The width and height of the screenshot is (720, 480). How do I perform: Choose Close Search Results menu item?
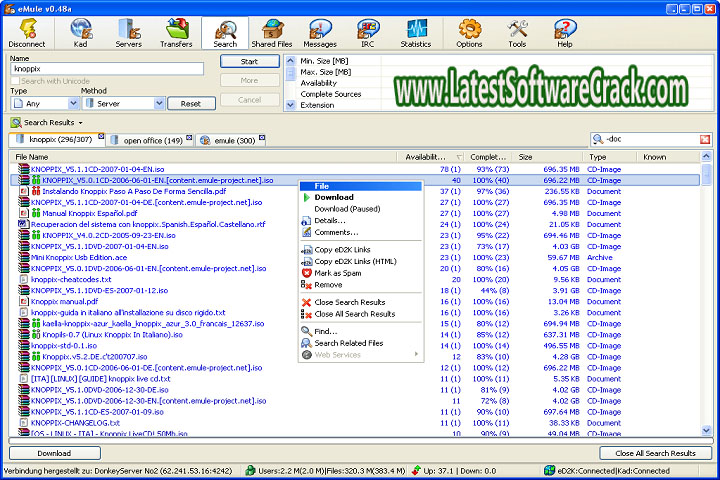tap(360, 302)
